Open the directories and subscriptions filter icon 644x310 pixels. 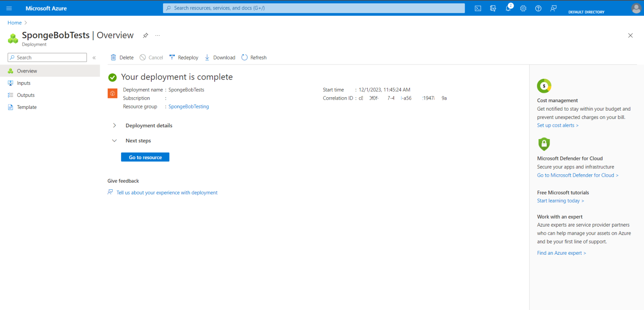[x=493, y=8]
